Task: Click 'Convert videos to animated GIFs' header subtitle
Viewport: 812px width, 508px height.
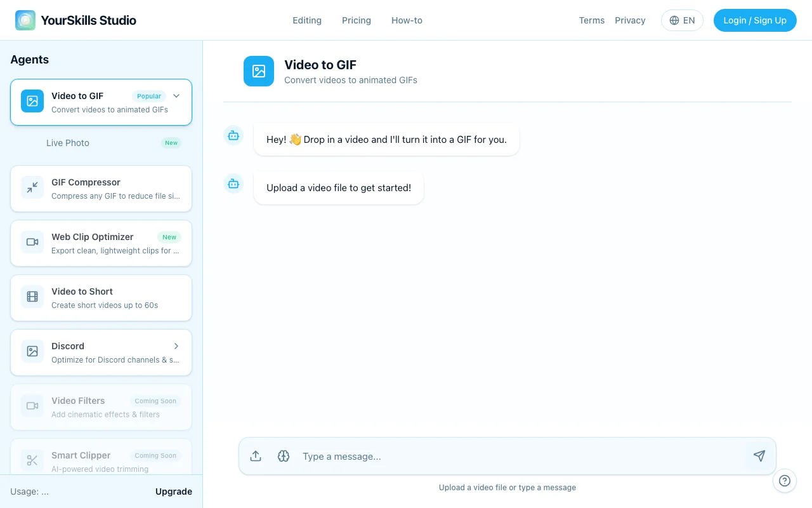Action: coord(351,80)
